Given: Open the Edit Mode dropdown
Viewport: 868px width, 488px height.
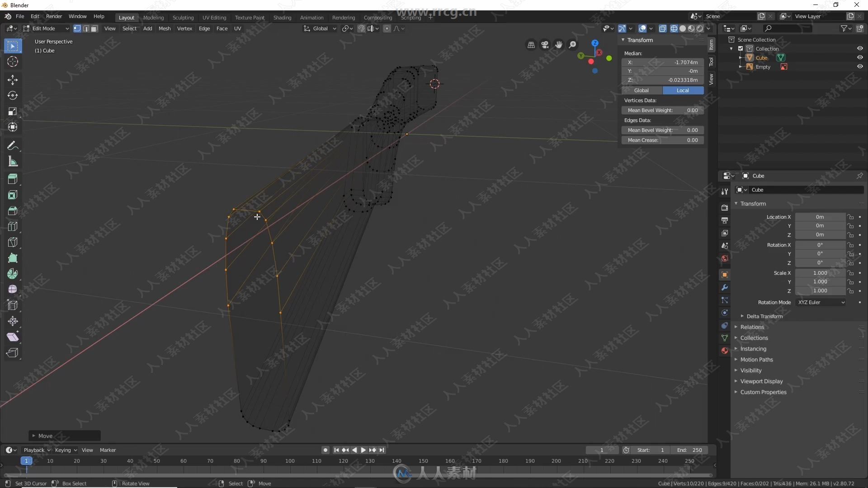Looking at the screenshot, I should [x=46, y=28].
